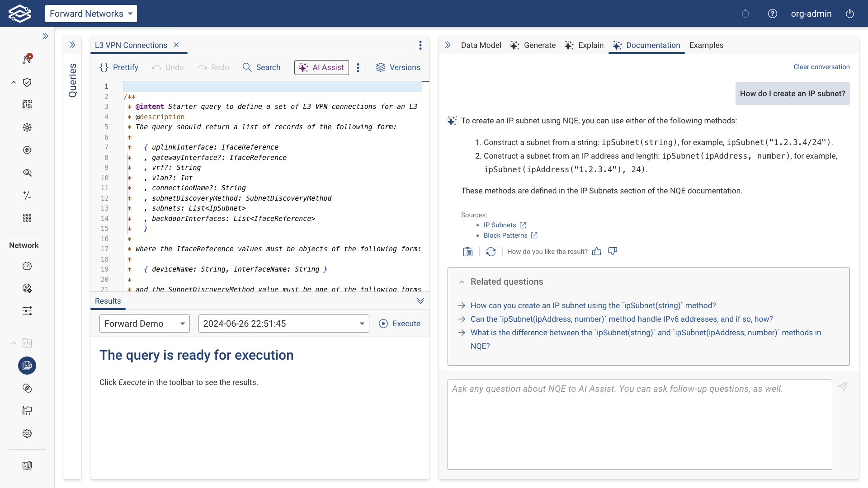Copy the AI answer using the clipboard icon
This screenshot has width=868, height=488.
pyautogui.click(x=468, y=252)
